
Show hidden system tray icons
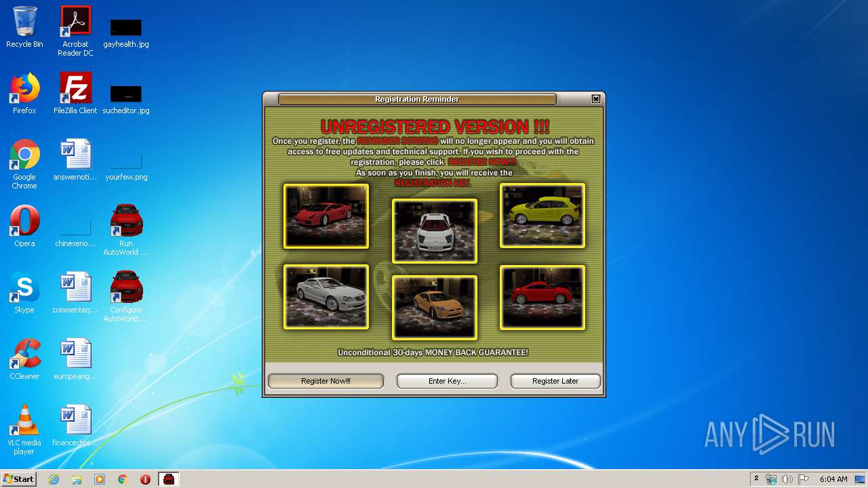click(757, 479)
